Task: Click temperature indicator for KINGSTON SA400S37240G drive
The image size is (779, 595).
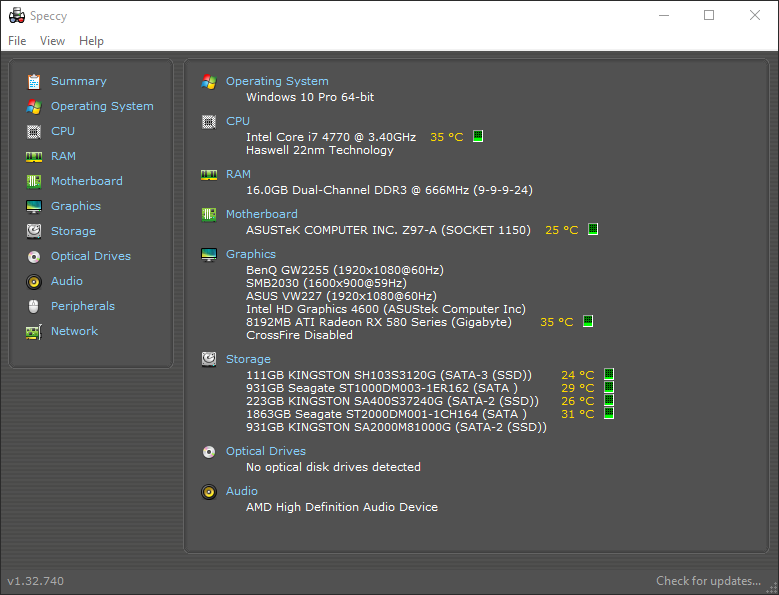Action: pos(609,400)
